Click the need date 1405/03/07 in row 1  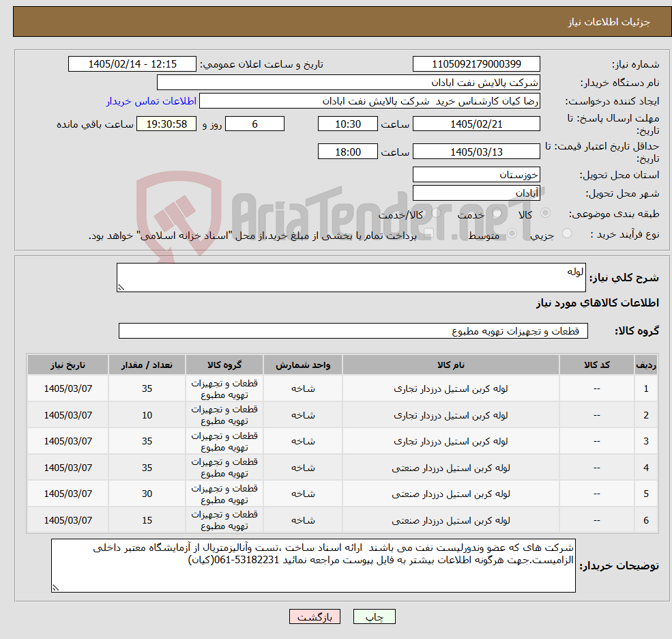[68, 388]
